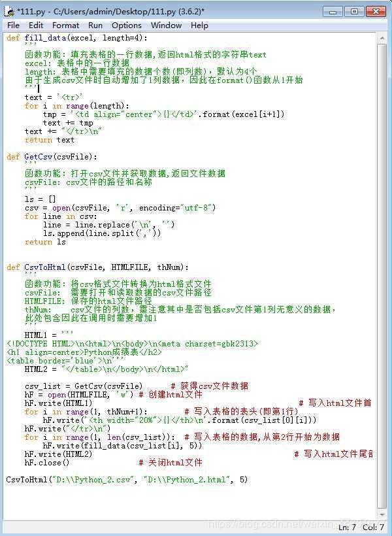Click the "<table border='blue'>" line

(x=65, y=361)
